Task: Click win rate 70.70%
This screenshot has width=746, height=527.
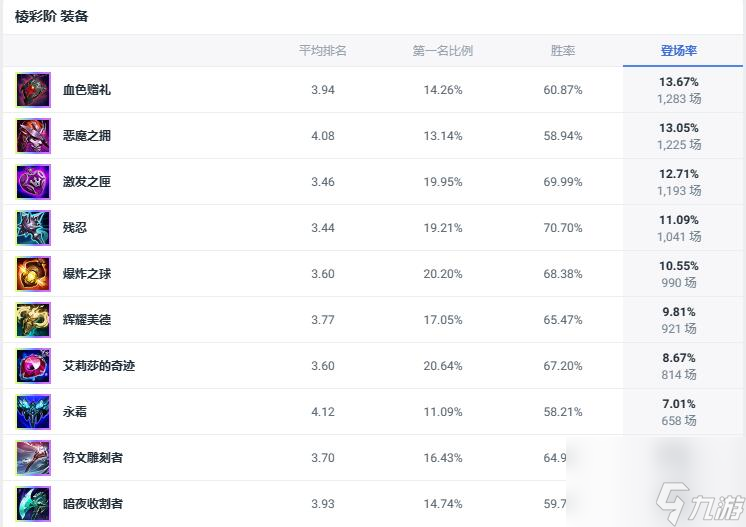Action: coord(563,228)
